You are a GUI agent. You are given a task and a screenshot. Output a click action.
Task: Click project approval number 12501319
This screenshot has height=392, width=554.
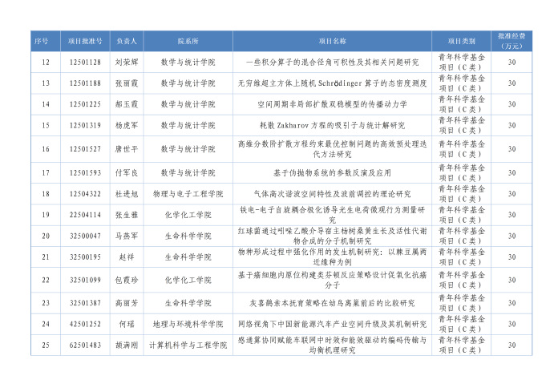coord(84,126)
